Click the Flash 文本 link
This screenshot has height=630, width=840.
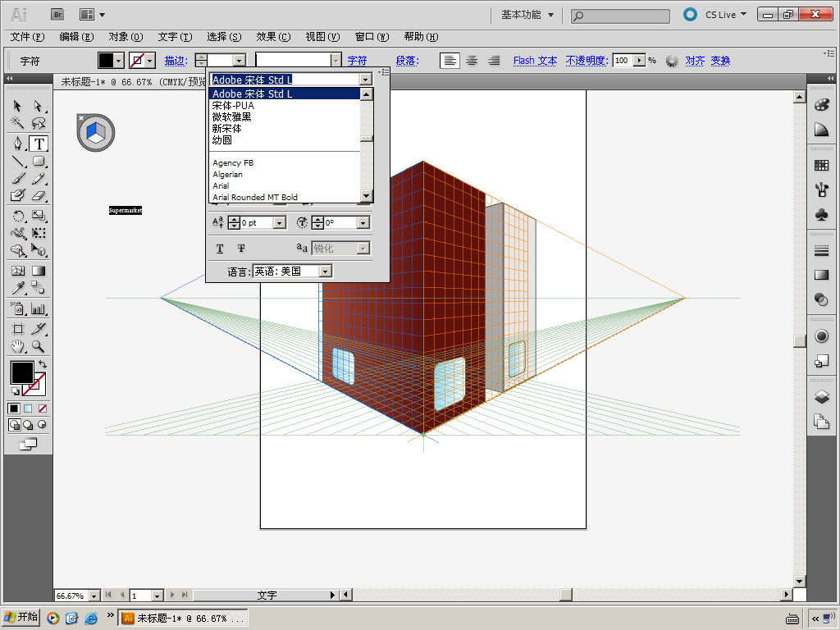[x=535, y=61]
